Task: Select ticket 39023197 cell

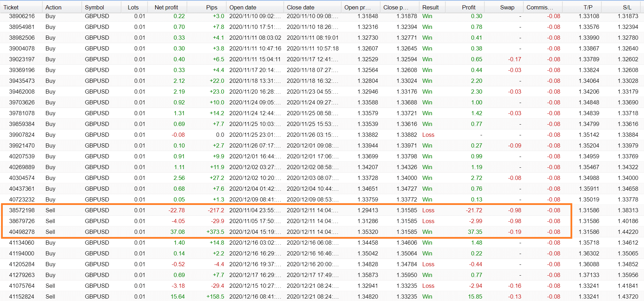Action: tap(22, 59)
